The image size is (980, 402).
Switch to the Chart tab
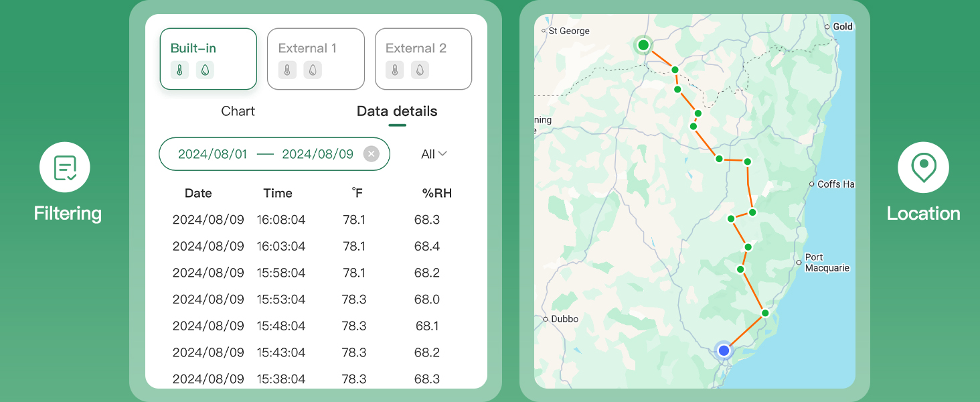pos(238,111)
